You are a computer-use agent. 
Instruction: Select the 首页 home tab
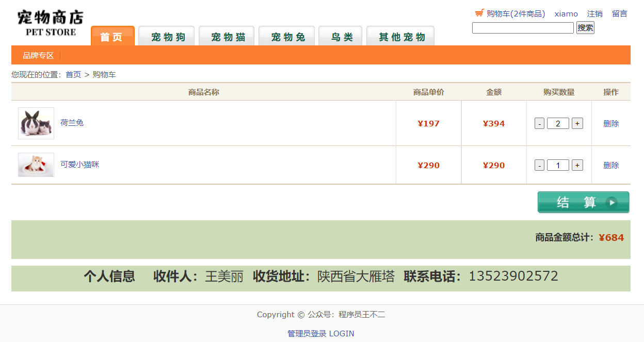pos(112,37)
